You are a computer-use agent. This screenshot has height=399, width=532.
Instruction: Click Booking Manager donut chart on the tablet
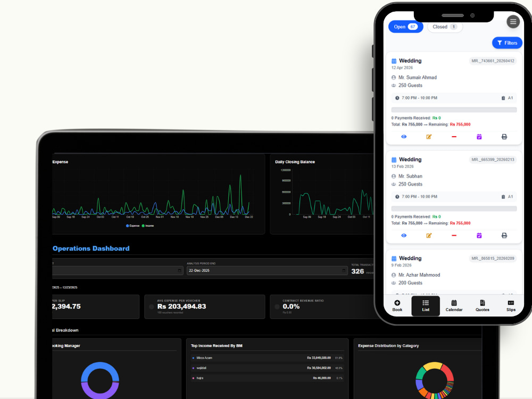(x=100, y=380)
